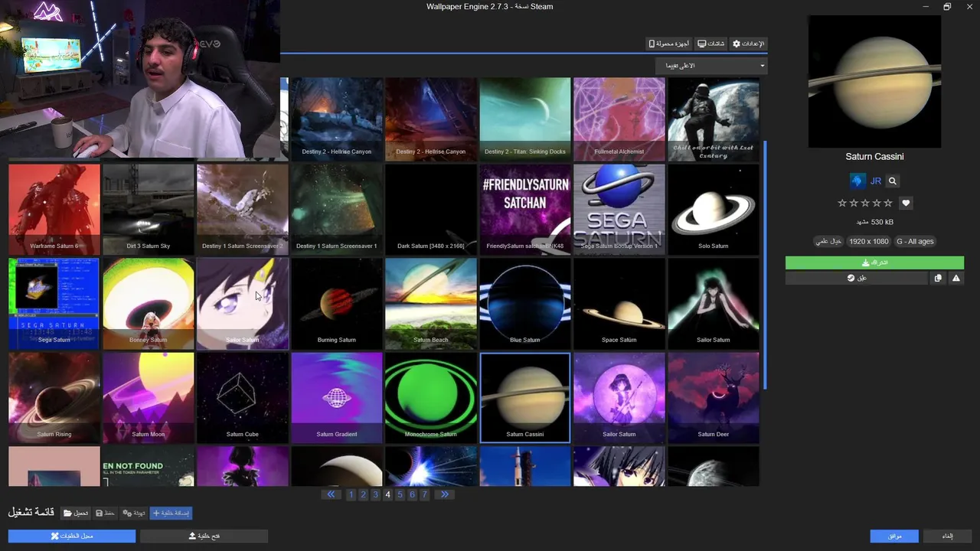Open the sort order dropdown

point(711,66)
